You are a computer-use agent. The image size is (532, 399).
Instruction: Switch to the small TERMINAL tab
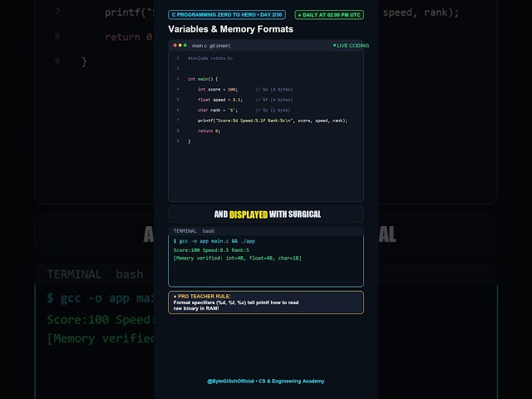(185, 231)
